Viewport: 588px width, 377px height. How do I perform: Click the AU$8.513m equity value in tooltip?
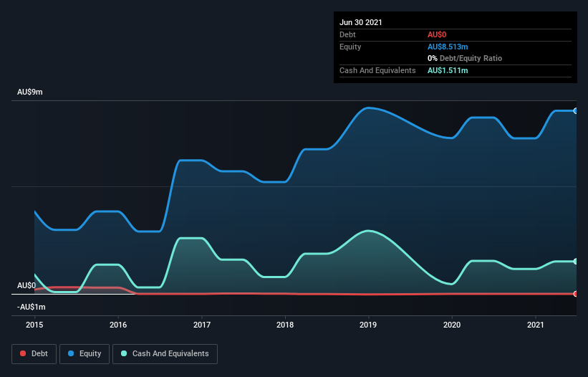(x=448, y=47)
